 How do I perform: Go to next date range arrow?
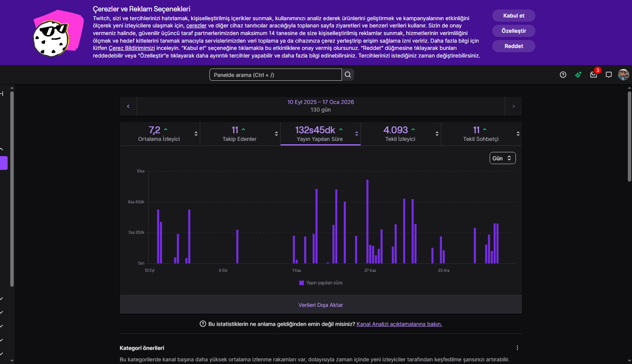tap(514, 106)
